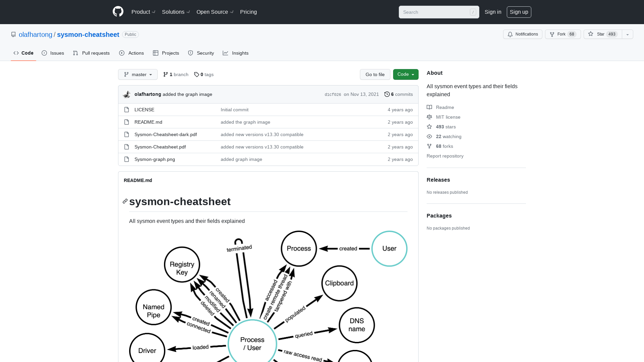The image size is (644, 362).
Task: Click olafhartong's avatar in the commit bar
Action: (x=127, y=94)
